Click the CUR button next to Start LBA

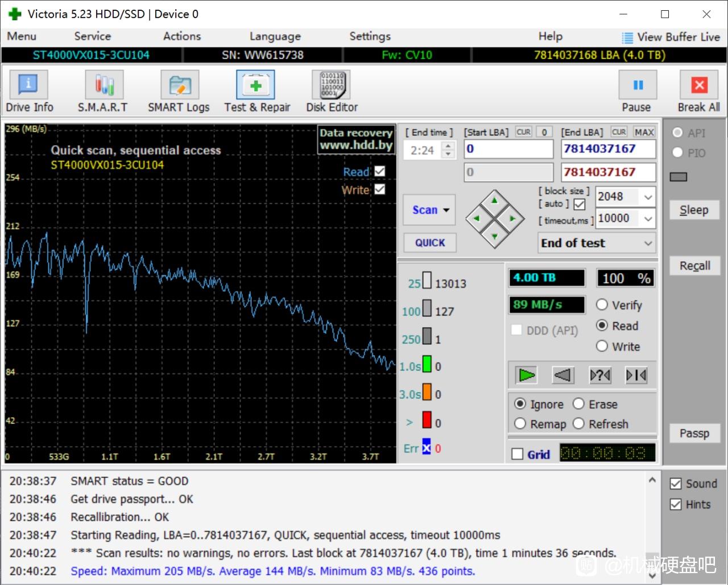click(x=523, y=132)
